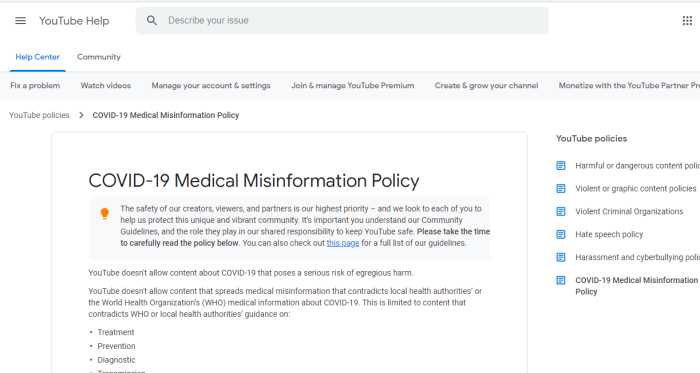Open Create & grow your channel menu
The height and width of the screenshot is (373, 700).
tap(487, 86)
